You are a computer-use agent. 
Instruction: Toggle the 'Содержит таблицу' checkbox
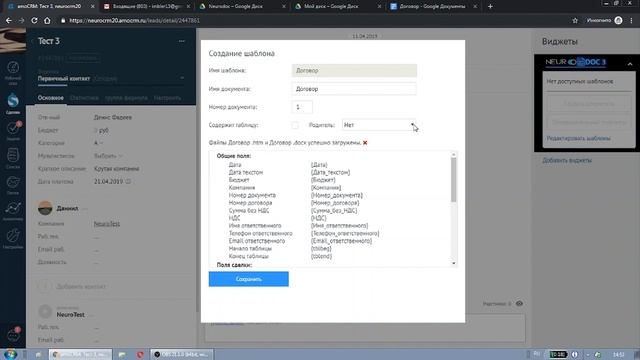pyautogui.click(x=295, y=125)
